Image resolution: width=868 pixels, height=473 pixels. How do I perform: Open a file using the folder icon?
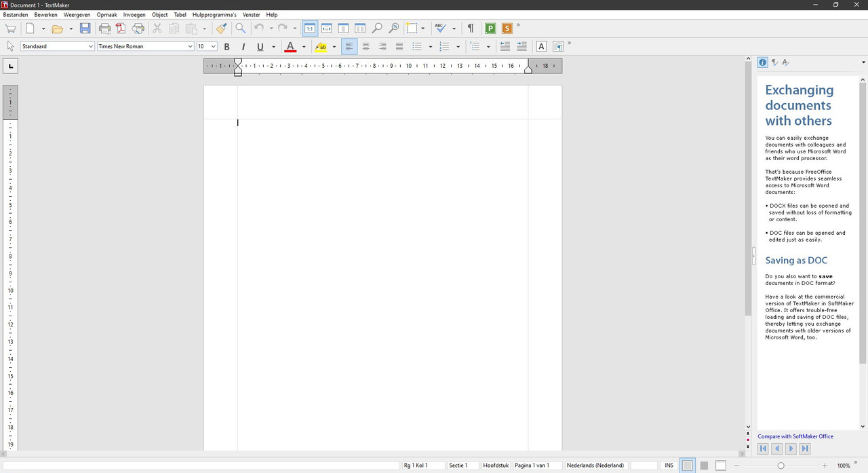coord(58,29)
